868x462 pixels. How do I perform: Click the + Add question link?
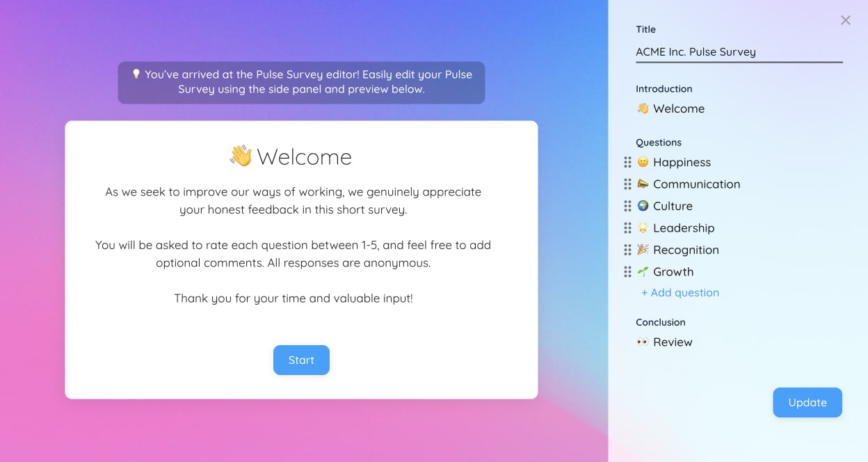[680, 293]
